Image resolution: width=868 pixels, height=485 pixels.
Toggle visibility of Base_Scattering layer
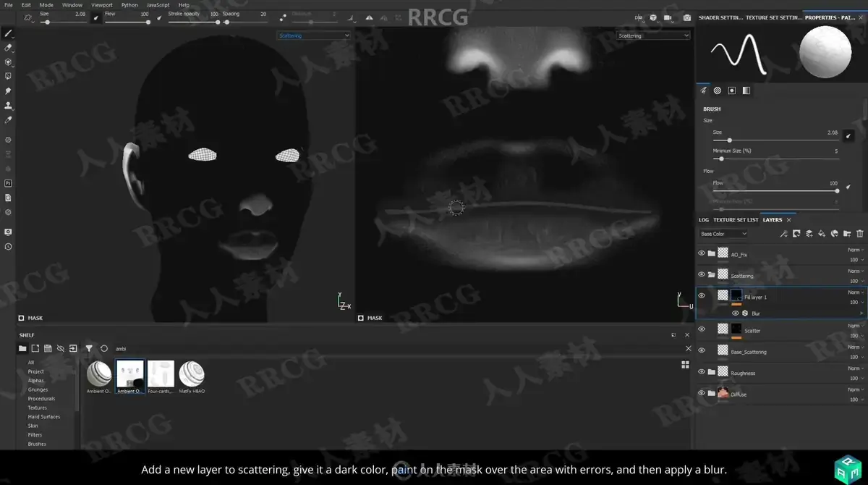pyautogui.click(x=702, y=350)
